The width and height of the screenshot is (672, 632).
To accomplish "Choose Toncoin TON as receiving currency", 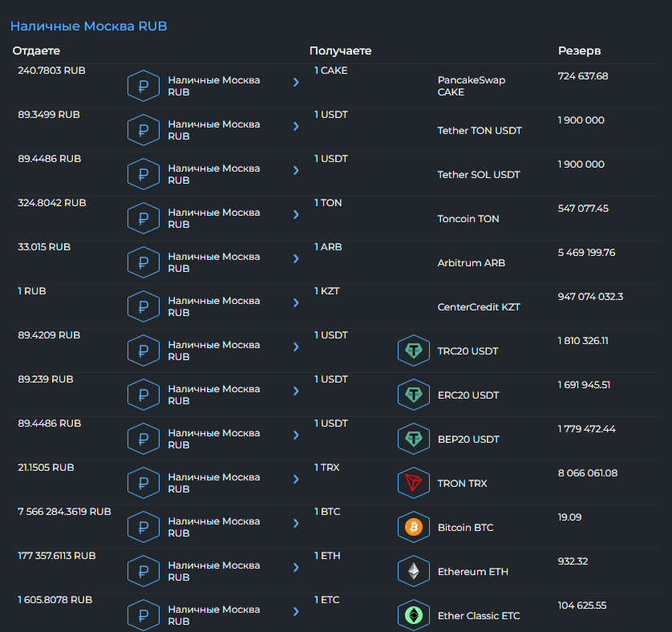I will (x=468, y=219).
